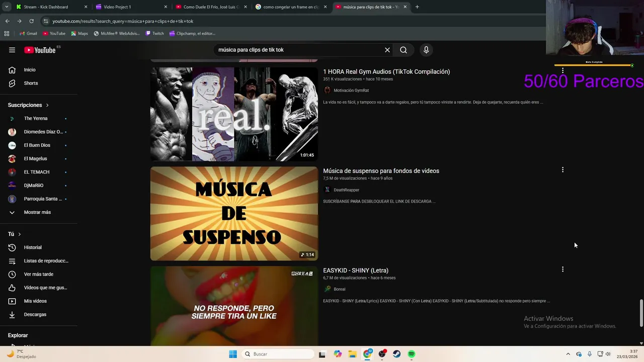
Task: Open EASYKID - SHINY (Letra) title
Action: 356,270
